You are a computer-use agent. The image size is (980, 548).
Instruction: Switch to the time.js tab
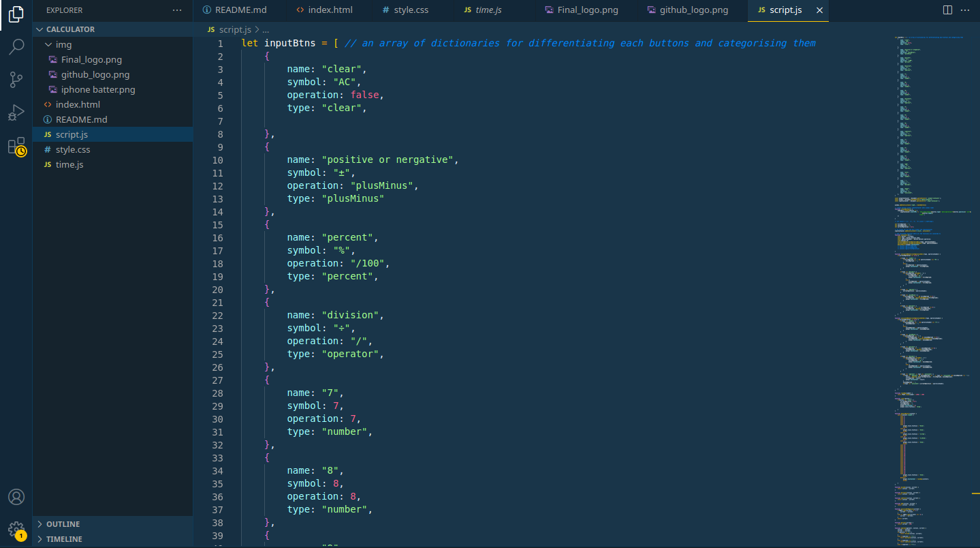(482, 10)
